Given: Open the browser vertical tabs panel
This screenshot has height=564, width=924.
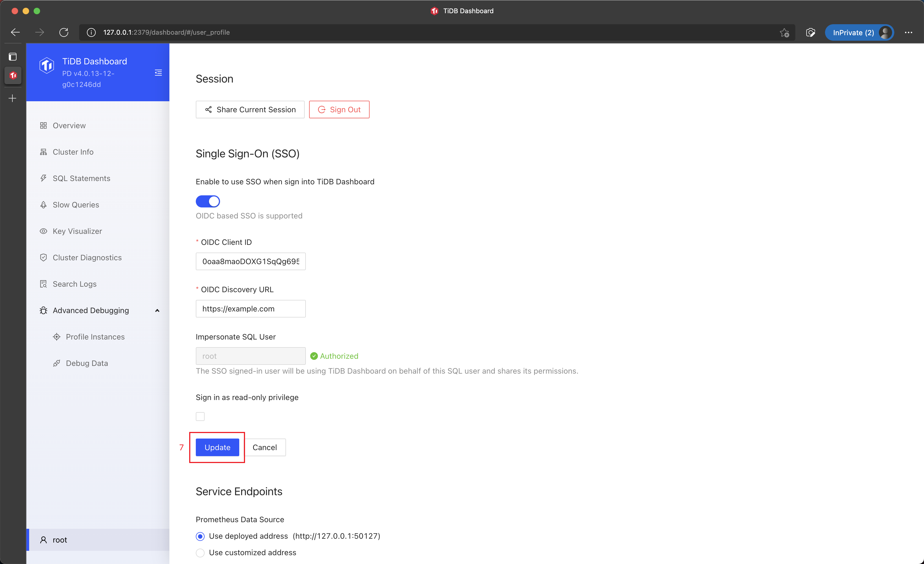Looking at the screenshot, I should [12, 57].
